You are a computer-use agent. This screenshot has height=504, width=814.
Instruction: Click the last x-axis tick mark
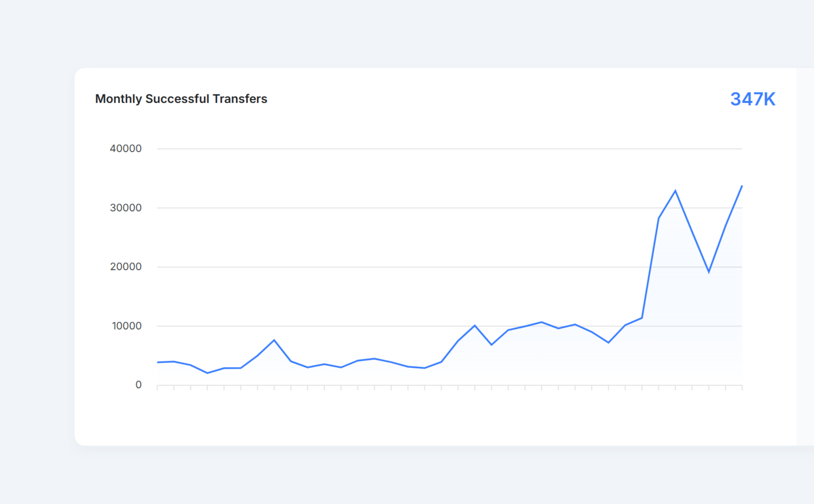742,387
